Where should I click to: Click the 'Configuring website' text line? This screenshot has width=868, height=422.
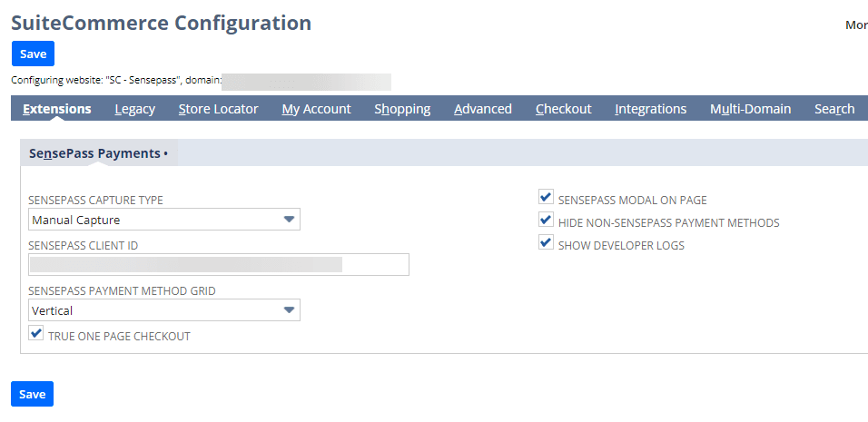(x=116, y=80)
